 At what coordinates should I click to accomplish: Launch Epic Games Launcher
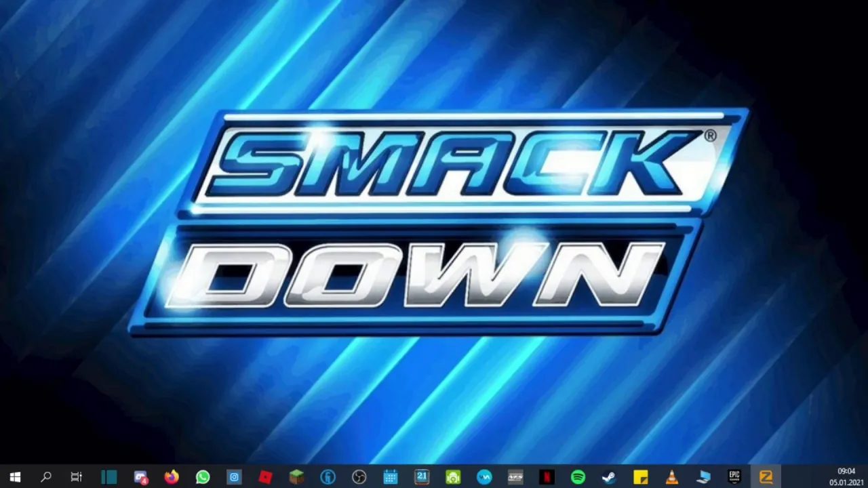coord(734,477)
